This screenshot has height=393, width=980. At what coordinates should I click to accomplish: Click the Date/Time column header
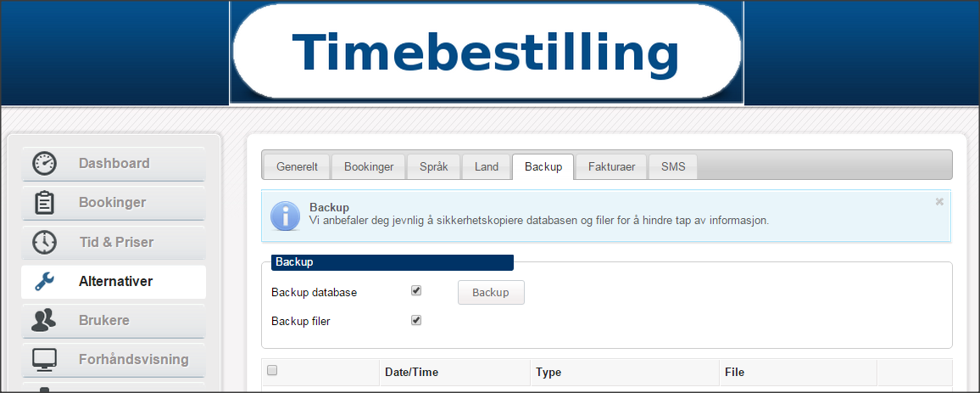pos(411,373)
